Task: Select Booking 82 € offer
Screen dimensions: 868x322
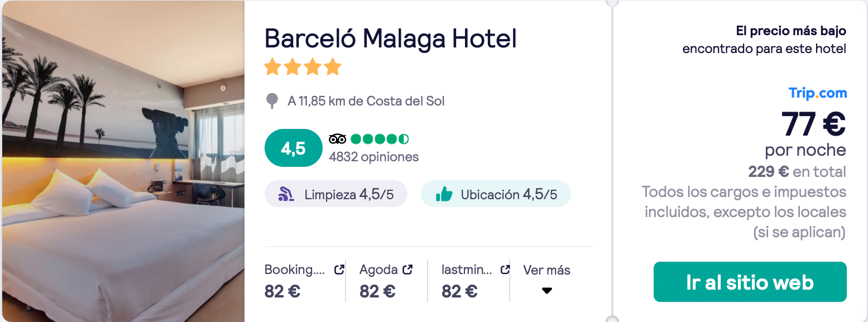Action: (x=304, y=281)
